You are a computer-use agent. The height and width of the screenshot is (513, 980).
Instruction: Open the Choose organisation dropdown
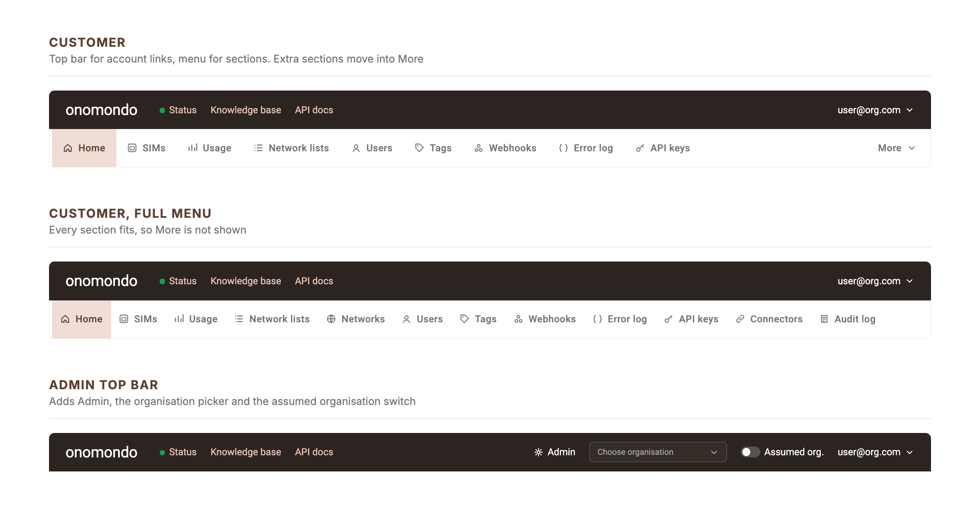click(658, 452)
